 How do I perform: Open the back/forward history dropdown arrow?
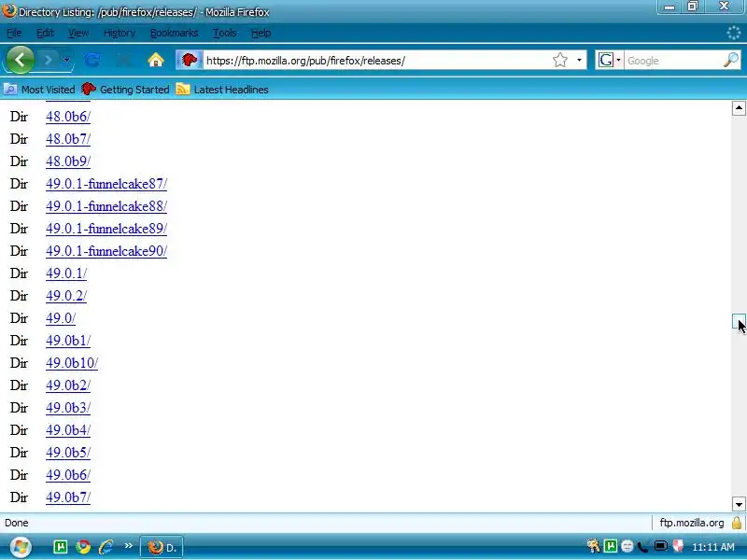pyautogui.click(x=66, y=60)
